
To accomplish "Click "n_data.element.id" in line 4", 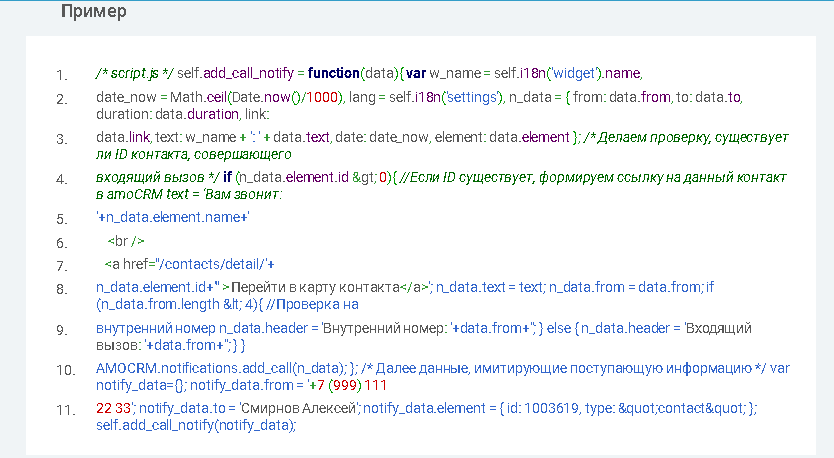I will click(294, 177).
